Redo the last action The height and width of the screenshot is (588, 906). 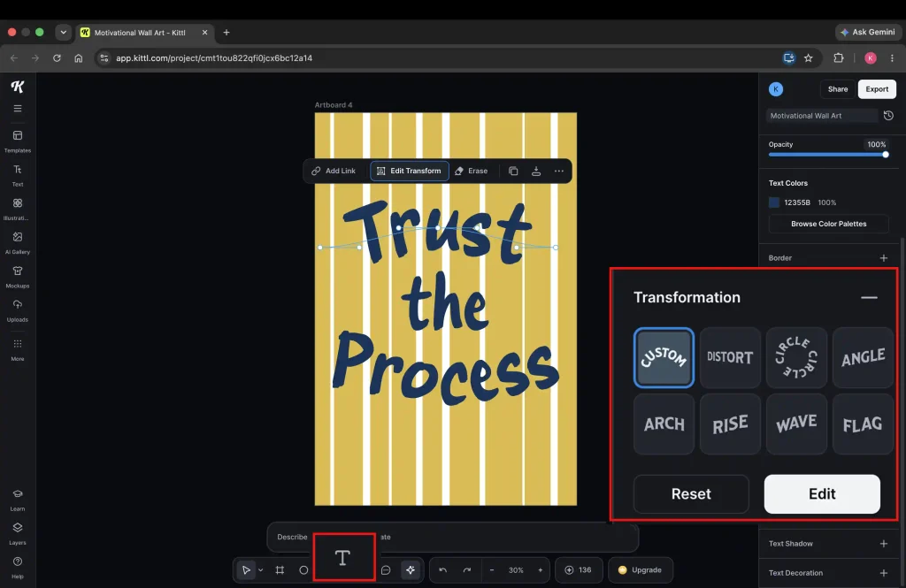pyautogui.click(x=467, y=570)
